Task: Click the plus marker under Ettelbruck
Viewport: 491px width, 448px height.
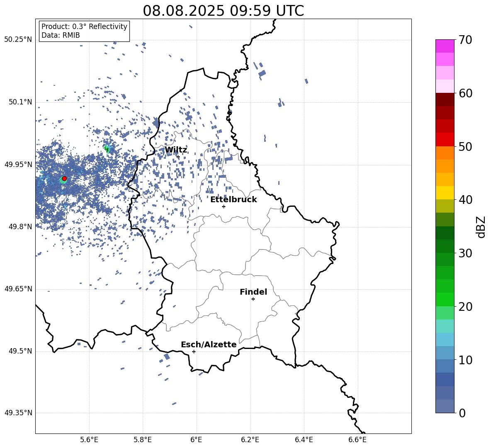Action: tap(224, 206)
